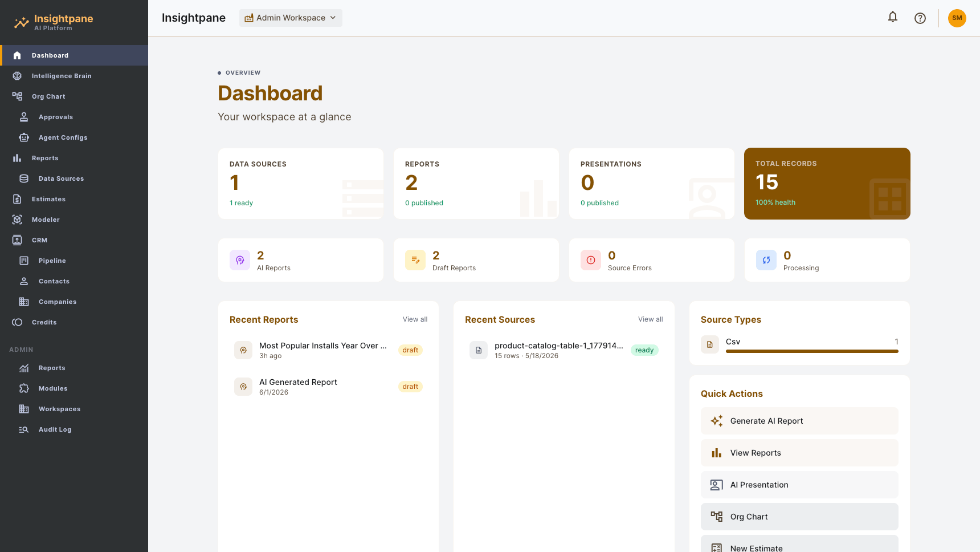Click the Modeler icon in sidebar
The width and height of the screenshot is (980, 552).
pyautogui.click(x=17, y=220)
